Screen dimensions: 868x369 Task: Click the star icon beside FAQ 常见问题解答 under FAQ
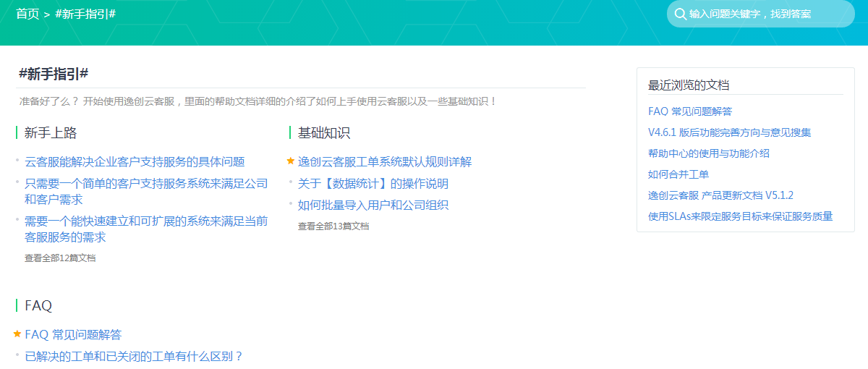(17, 334)
